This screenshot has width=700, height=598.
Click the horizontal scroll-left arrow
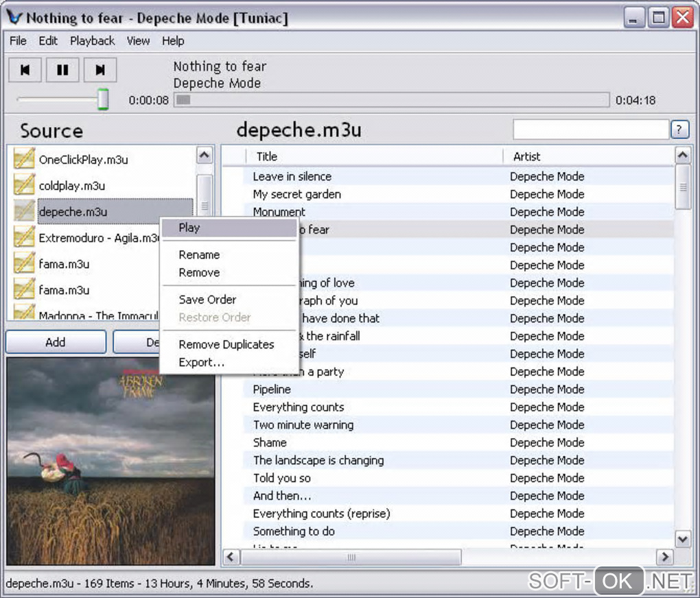[231, 557]
